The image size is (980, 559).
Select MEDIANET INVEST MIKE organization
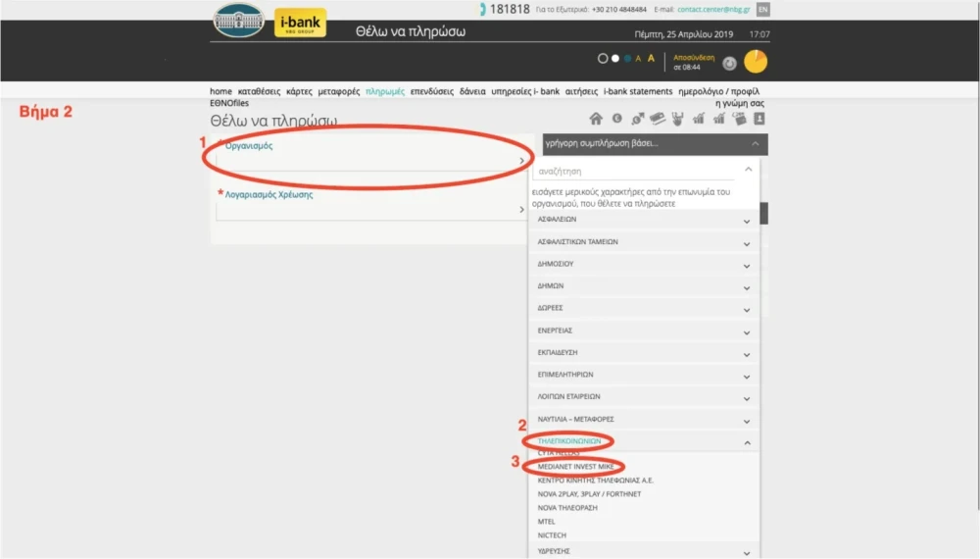click(575, 467)
